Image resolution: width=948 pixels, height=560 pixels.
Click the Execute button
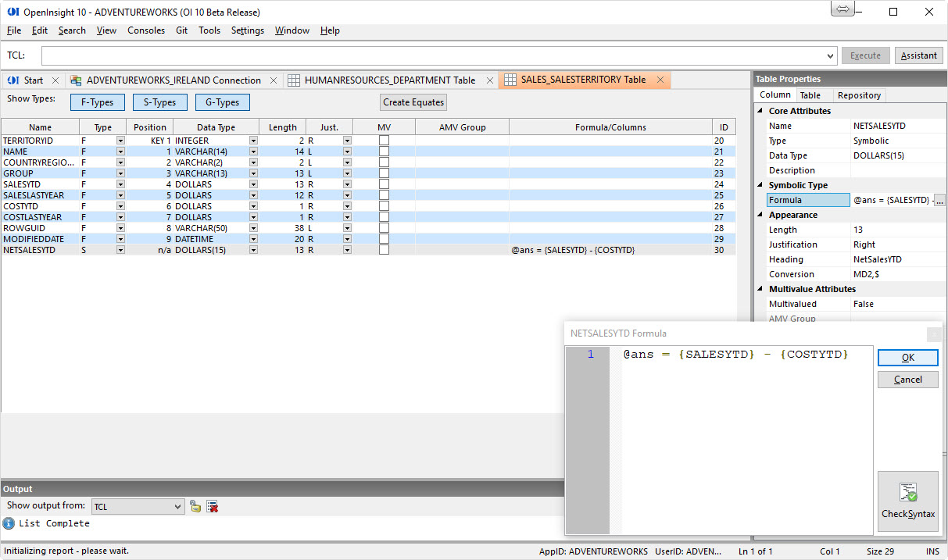[x=865, y=55]
